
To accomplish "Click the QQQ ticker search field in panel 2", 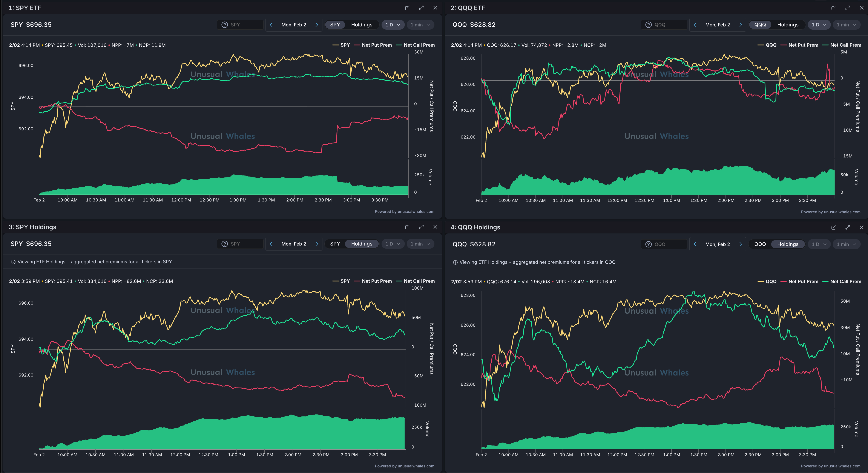I will click(x=669, y=24).
